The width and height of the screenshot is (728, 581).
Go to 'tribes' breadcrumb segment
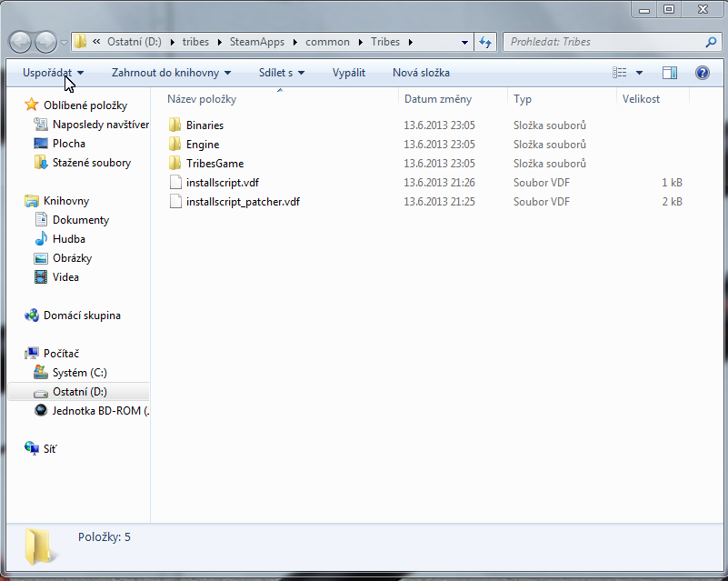click(x=195, y=42)
